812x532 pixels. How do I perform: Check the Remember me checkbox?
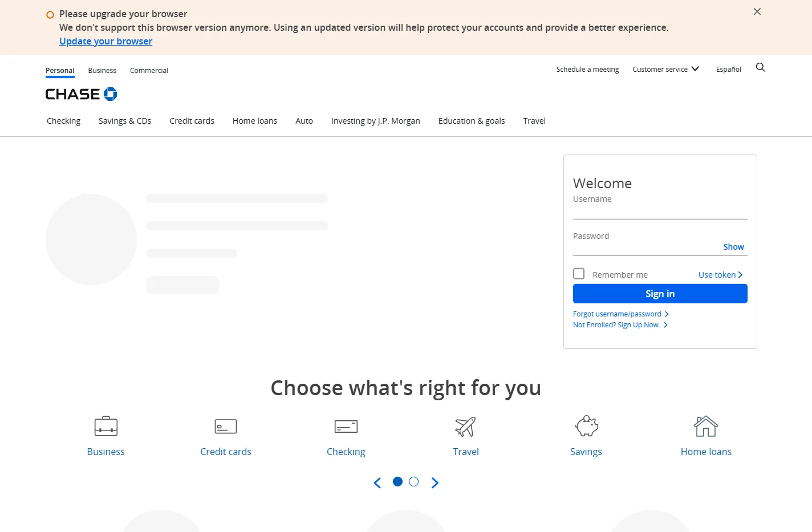(x=579, y=274)
